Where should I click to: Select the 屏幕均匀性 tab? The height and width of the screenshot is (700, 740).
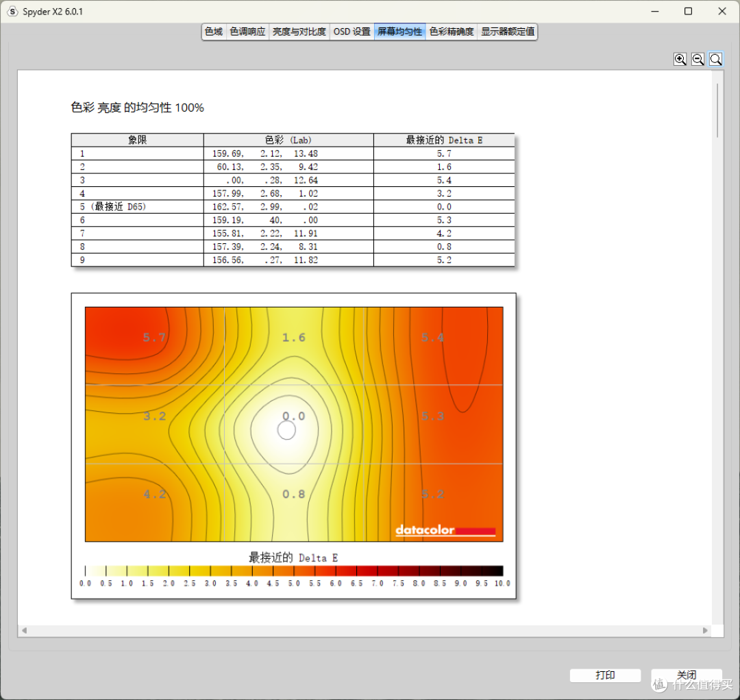[399, 32]
